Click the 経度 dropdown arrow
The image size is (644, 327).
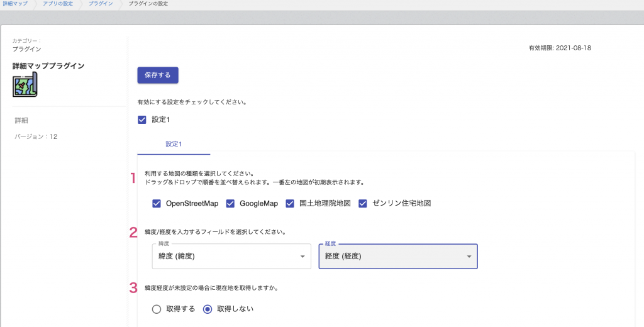pos(469,257)
